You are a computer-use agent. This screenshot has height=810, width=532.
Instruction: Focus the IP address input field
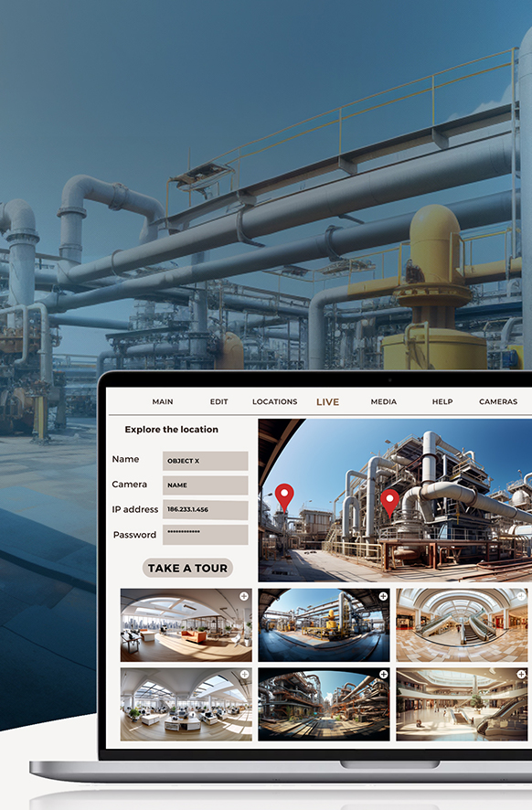click(206, 509)
